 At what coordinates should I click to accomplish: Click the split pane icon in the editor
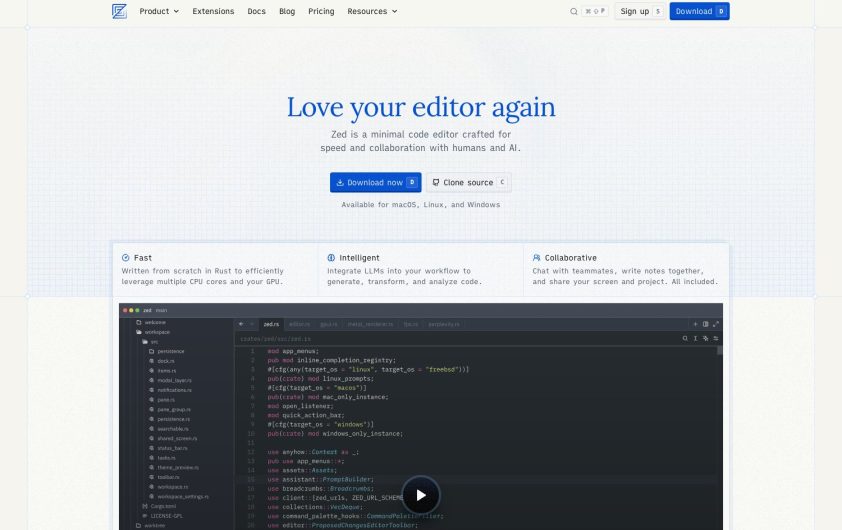(706, 324)
